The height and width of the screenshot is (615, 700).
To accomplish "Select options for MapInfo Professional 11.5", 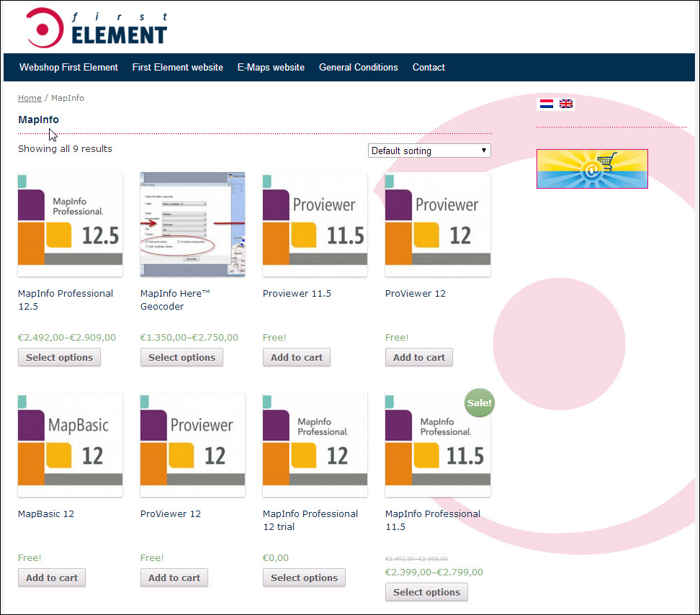I will pos(426,592).
